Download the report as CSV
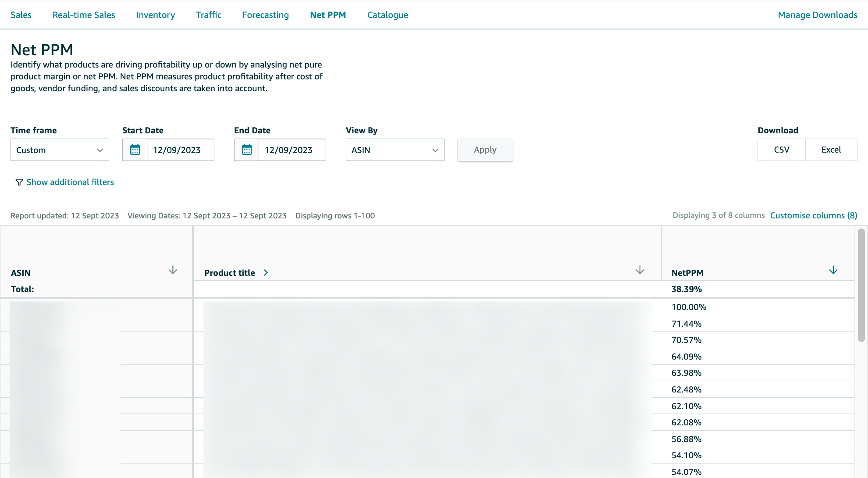The width and height of the screenshot is (868, 478). [x=781, y=150]
